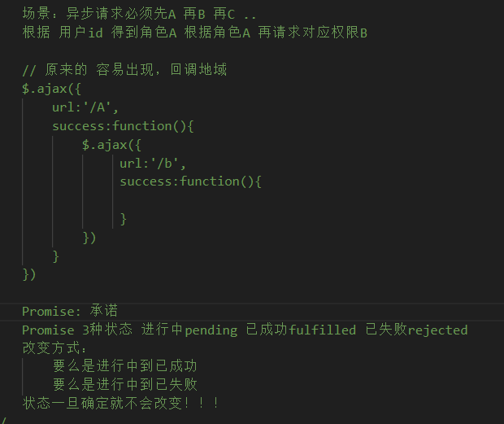
Task: Click the nested $.ajax({ call
Action: pyautogui.click(x=111, y=145)
